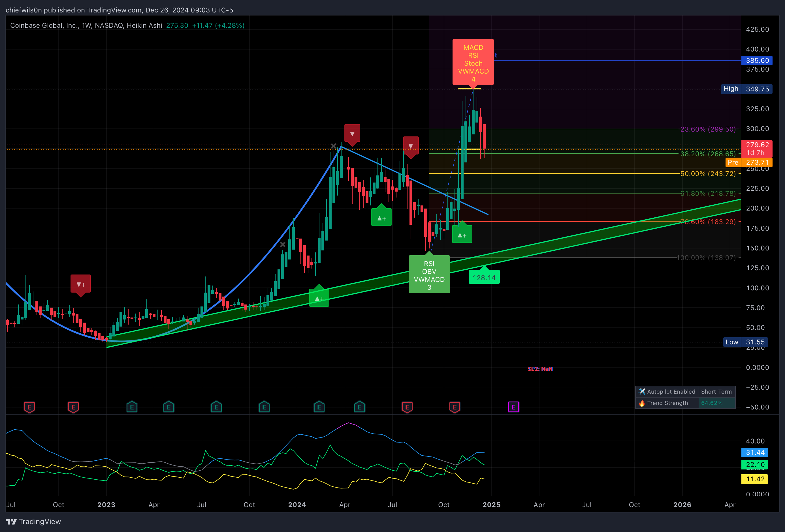Click the 425.00 price scale label
This screenshot has height=532, width=785.
(x=757, y=29)
